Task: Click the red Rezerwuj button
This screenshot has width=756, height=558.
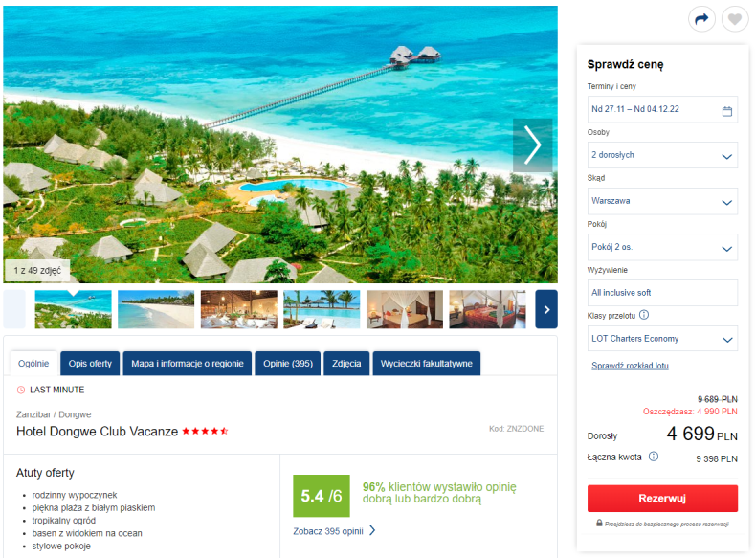Action: tap(662, 499)
